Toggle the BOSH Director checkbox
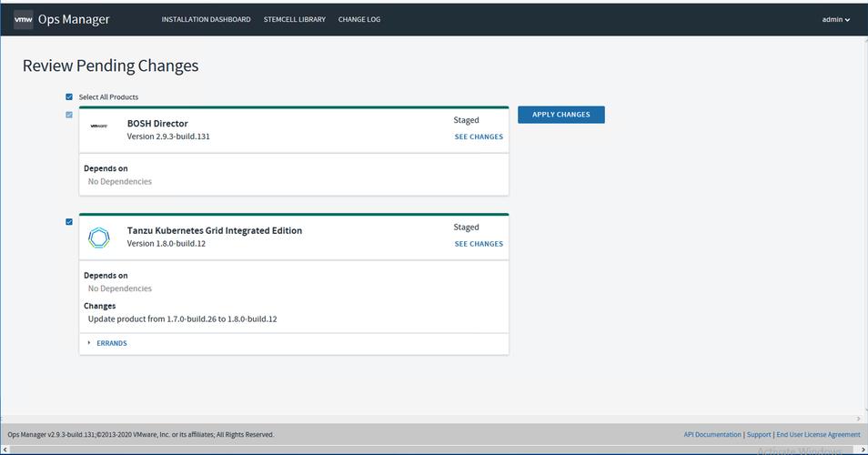This screenshot has width=868, height=455. tap(69, 115)
